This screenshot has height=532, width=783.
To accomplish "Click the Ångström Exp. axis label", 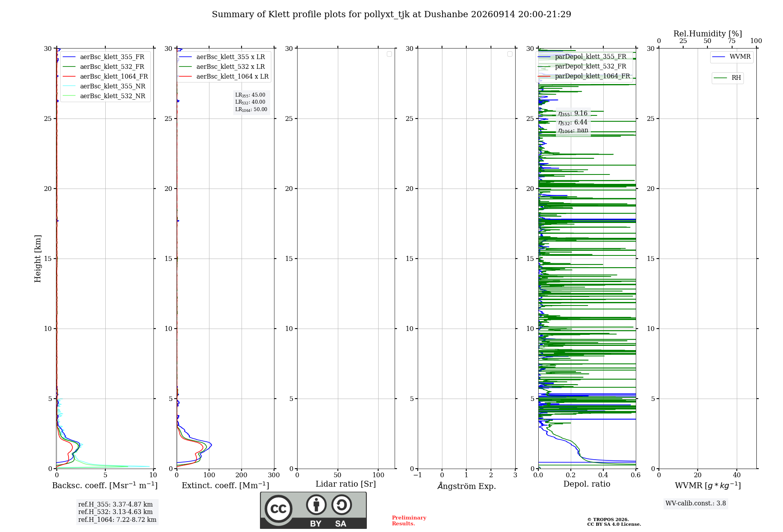I will (x=467, y=486).
